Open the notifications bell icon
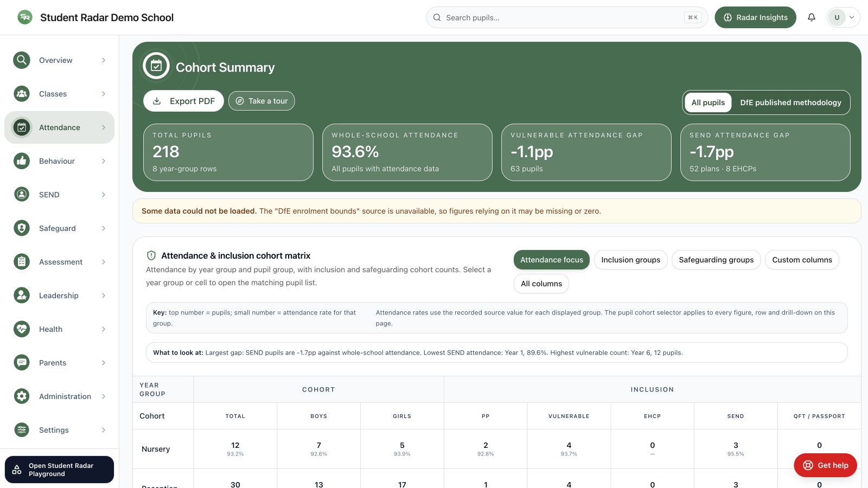This screenshot has width=868, height=488. tap(812, 17)
